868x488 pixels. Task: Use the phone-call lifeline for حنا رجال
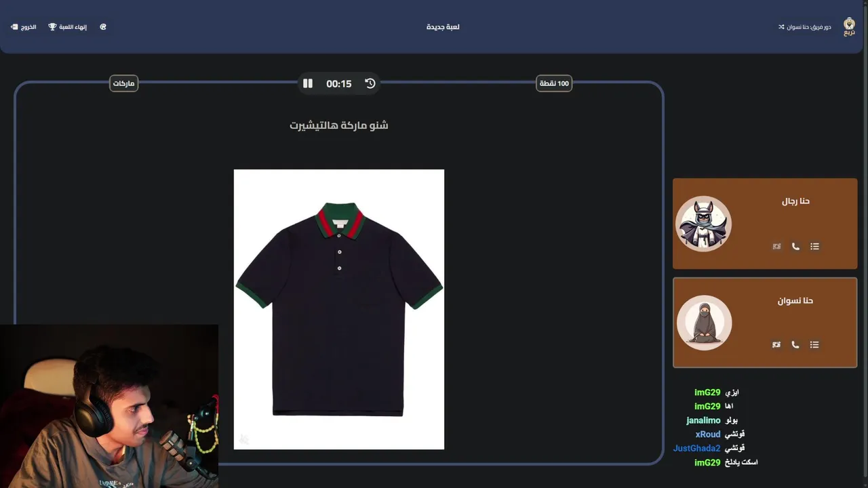coord(795,247)
